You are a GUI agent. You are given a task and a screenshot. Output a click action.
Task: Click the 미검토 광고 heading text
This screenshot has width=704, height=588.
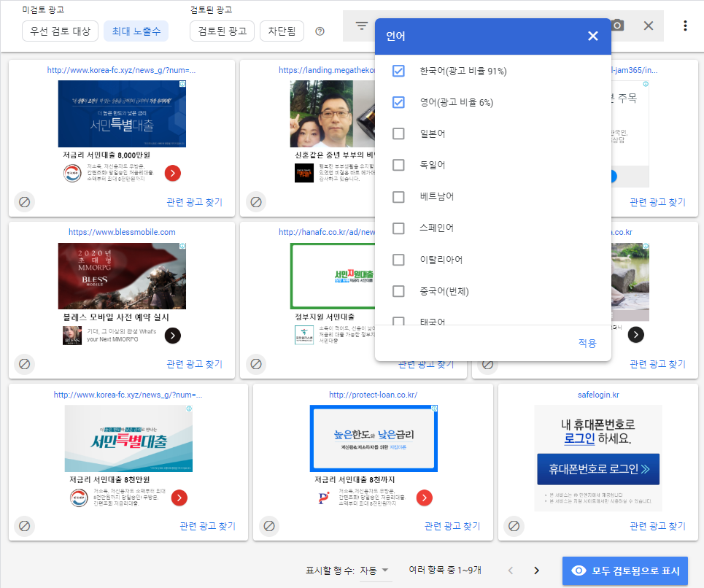43,9
